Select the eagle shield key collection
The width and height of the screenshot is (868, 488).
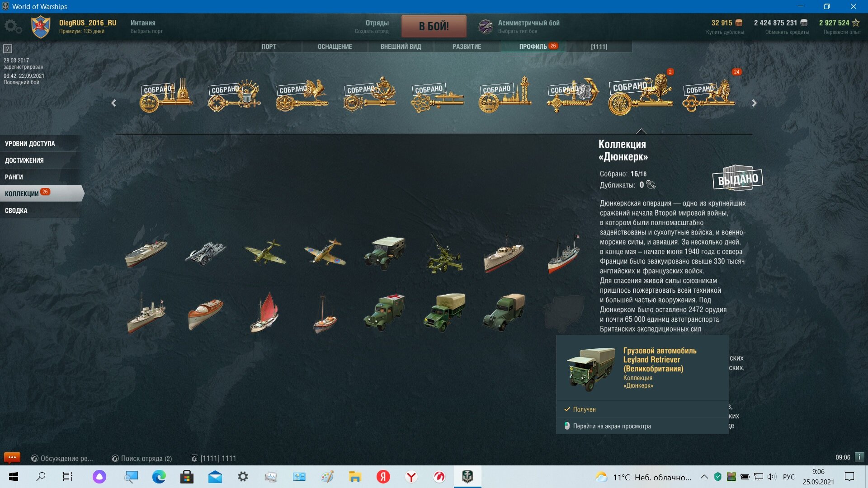click(234, 95)
